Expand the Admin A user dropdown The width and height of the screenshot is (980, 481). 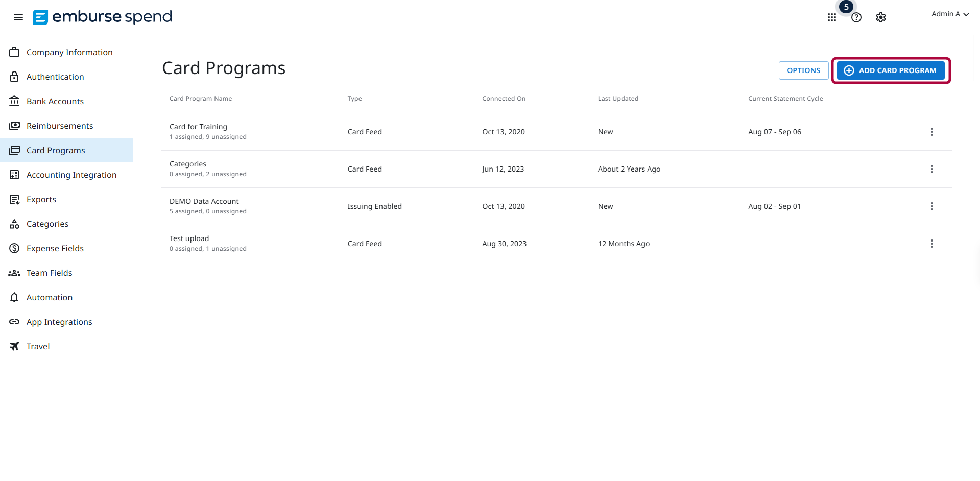(950, 14)
